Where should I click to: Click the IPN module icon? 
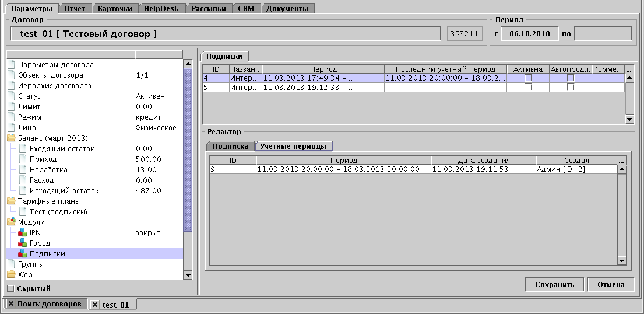click(x=23, y=233)
